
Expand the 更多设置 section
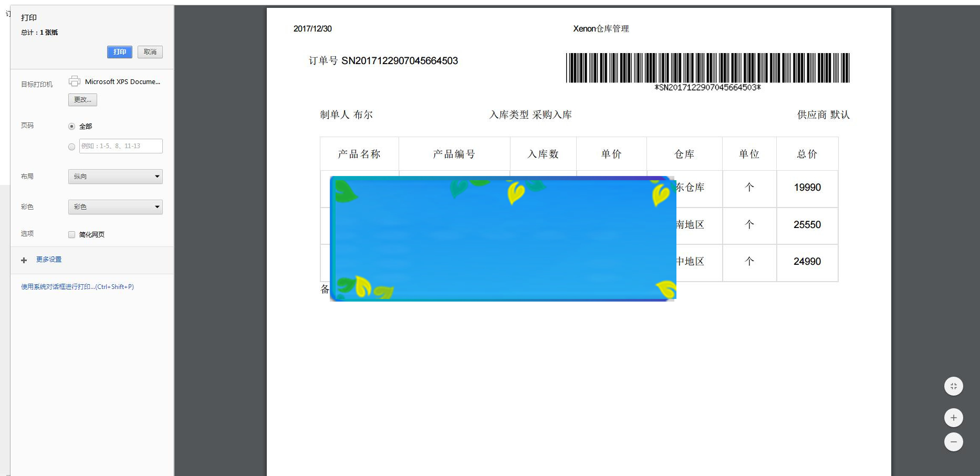[49, 259]
